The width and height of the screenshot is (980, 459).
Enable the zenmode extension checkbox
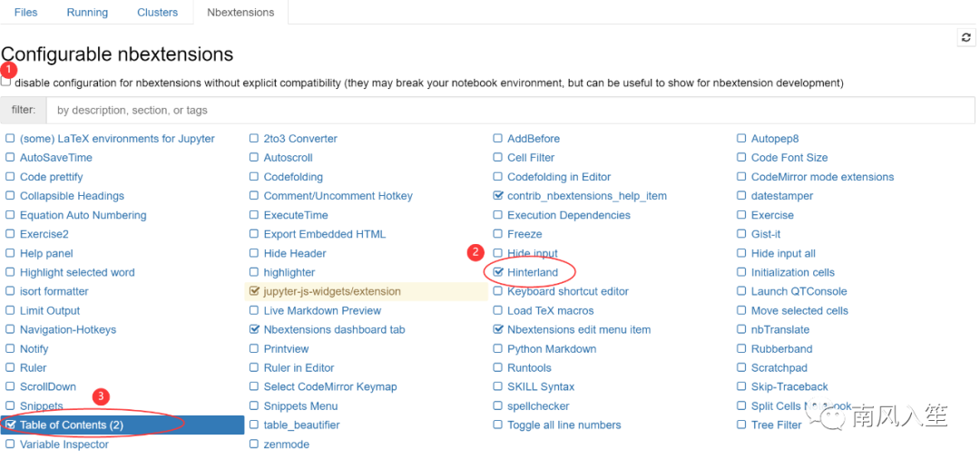[x=254, y=444]
